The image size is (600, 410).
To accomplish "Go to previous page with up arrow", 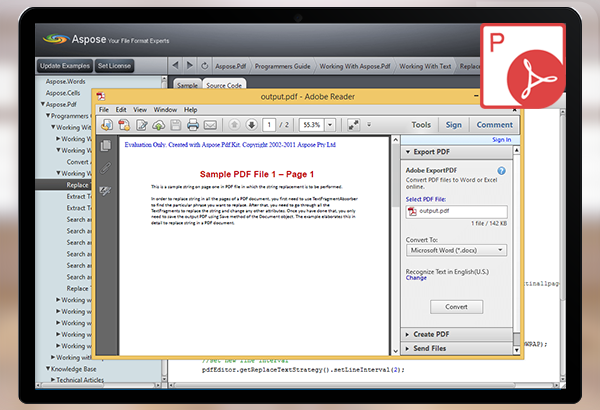I will (233, 125).
